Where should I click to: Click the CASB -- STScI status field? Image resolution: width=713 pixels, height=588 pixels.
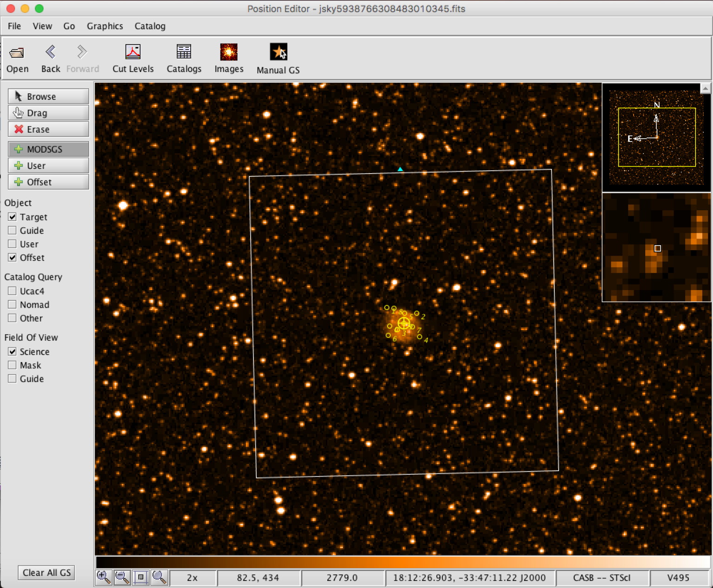(x=602, y=578)
